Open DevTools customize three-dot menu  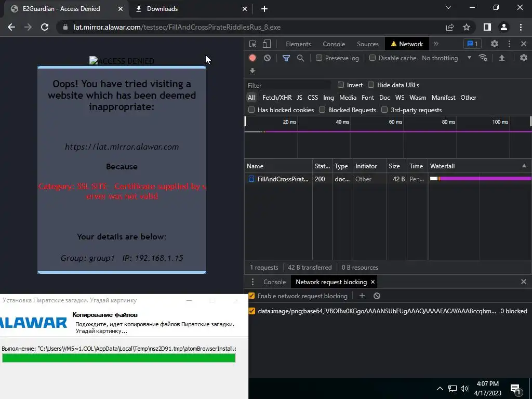[x=509, y=44]
